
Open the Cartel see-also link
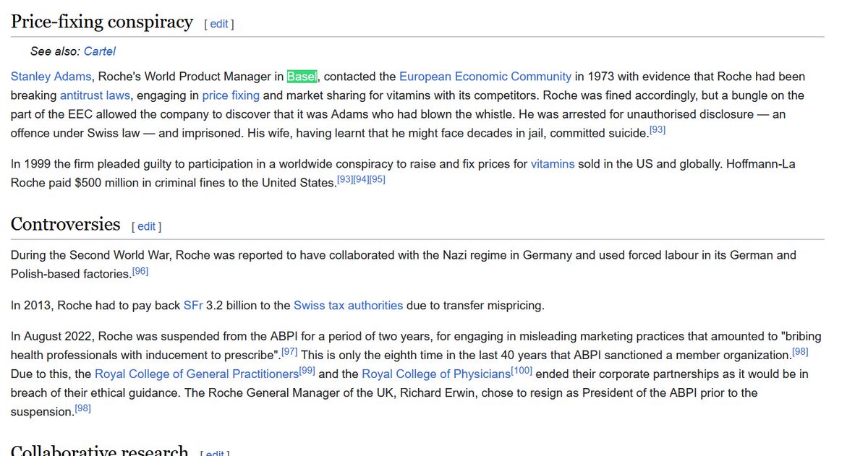(x=99, y=51)
